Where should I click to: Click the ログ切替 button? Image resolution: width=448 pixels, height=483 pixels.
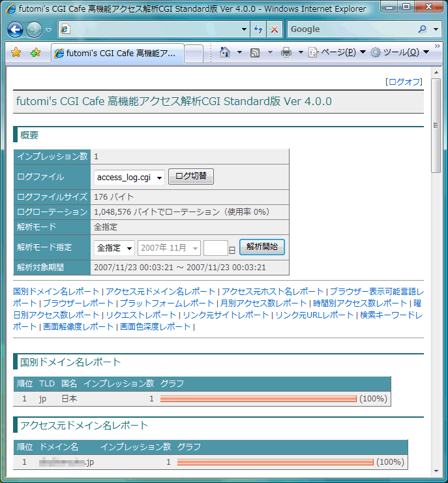pyautogui.click(x=191, y=176)
